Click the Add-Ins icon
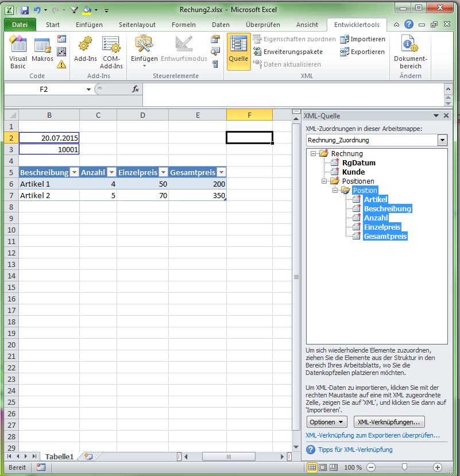 click(85, 52)
